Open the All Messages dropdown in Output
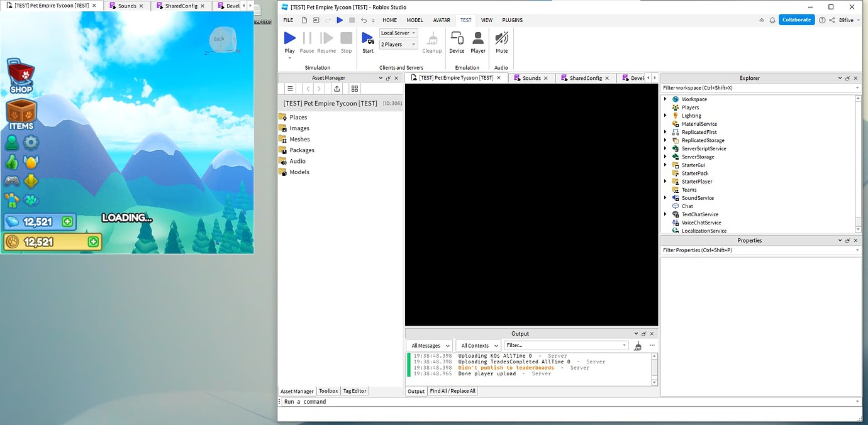 tap(430, 345)
